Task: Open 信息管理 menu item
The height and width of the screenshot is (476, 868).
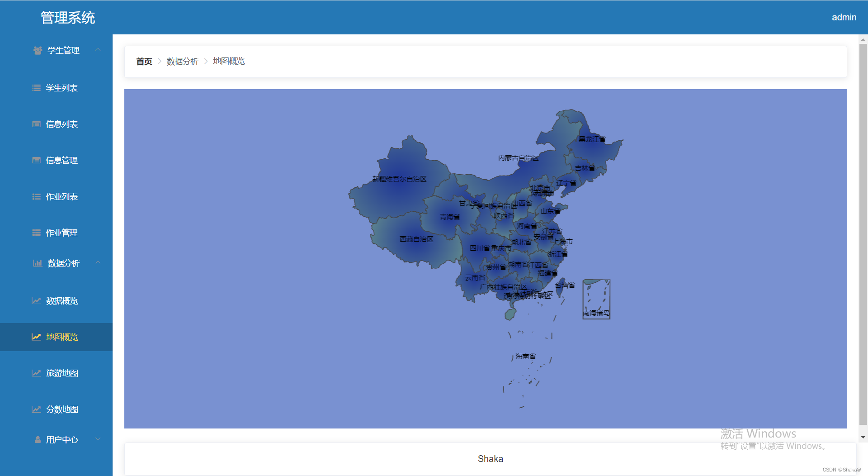Action: pyautogui.click(x=56, y=160)
